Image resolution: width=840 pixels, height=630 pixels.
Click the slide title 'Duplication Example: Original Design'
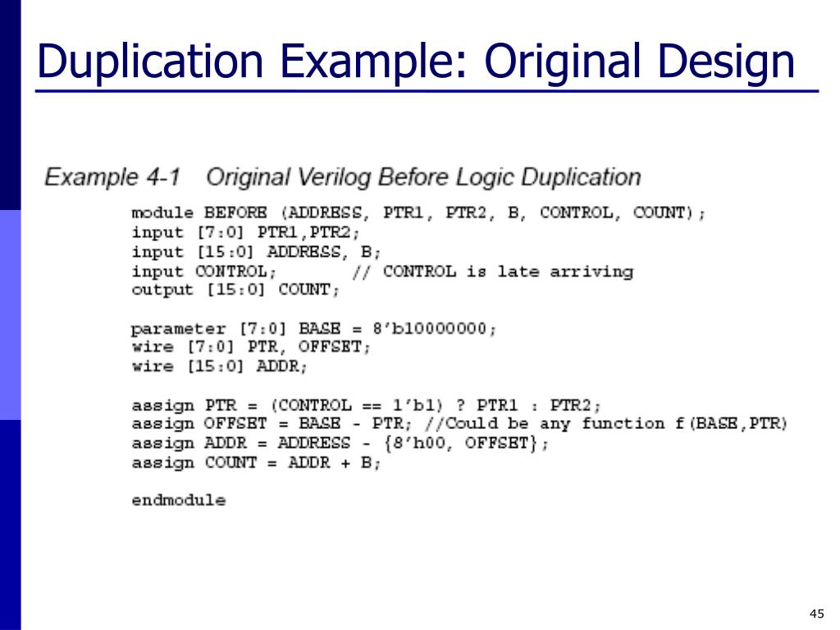(x=416, y=62)
